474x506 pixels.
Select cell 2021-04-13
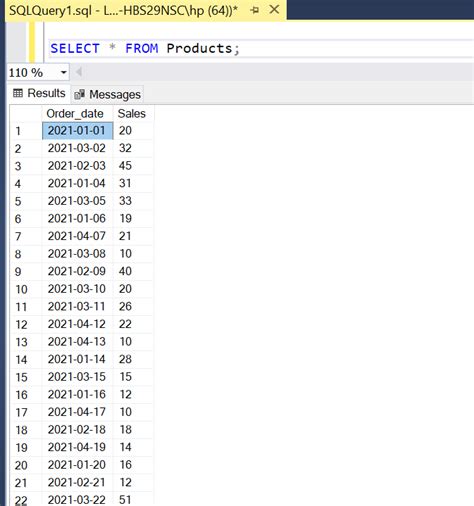coord(77,342)
